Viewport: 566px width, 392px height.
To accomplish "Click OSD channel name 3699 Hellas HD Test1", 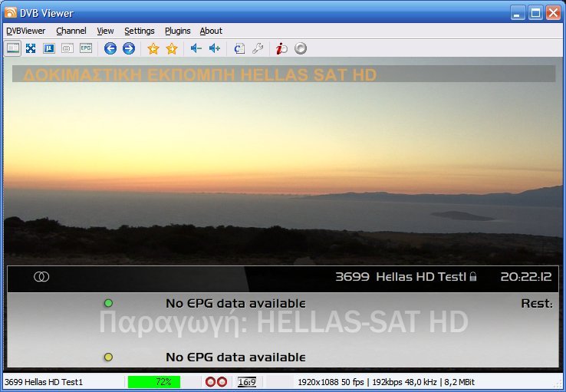I will pos(401,277).
